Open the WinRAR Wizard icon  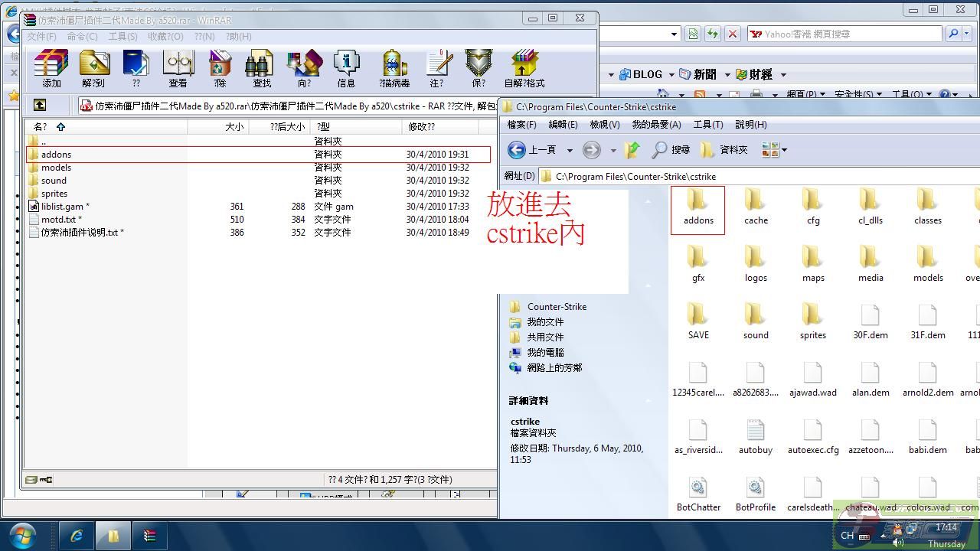pos(304,69)
